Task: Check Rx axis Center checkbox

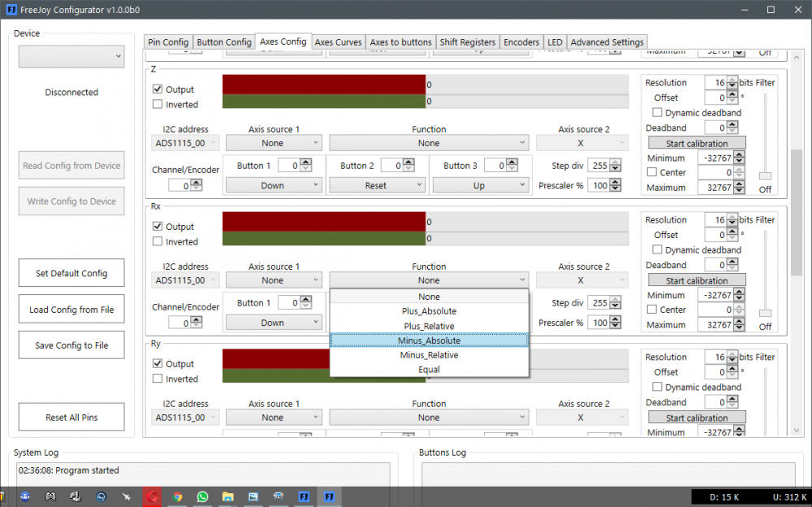Action: coord(652,310)
